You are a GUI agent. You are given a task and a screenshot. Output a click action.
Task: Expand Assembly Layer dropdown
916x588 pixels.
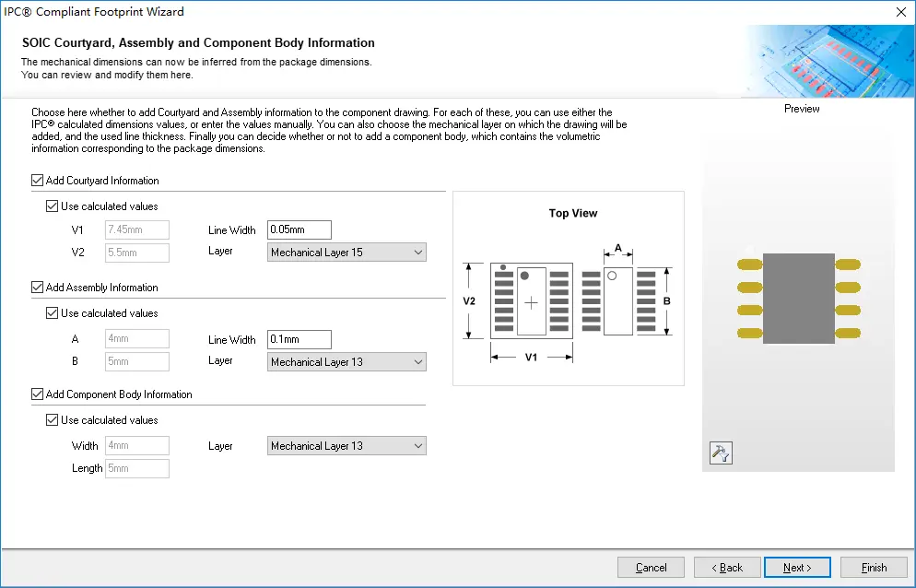[x=346, y=362]
